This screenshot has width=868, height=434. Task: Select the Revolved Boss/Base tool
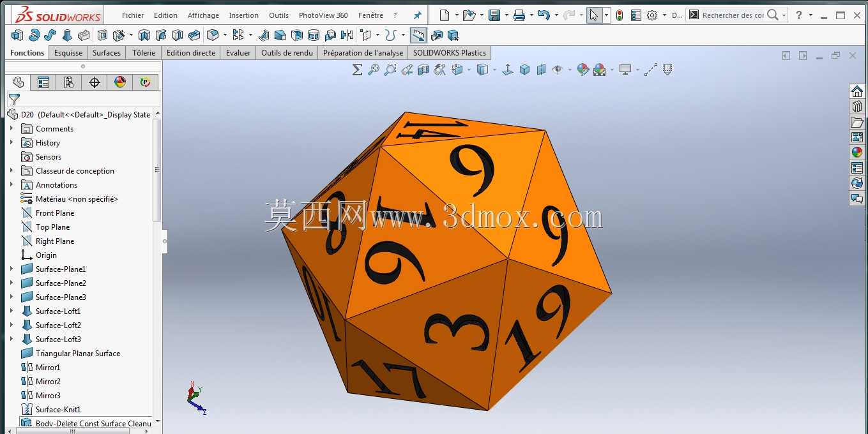[x=34, y=35]
